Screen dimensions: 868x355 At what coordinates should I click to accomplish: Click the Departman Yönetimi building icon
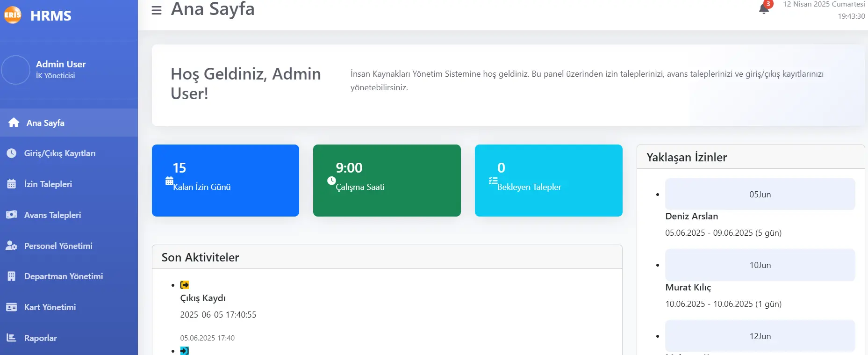click(x=12, y=276)
